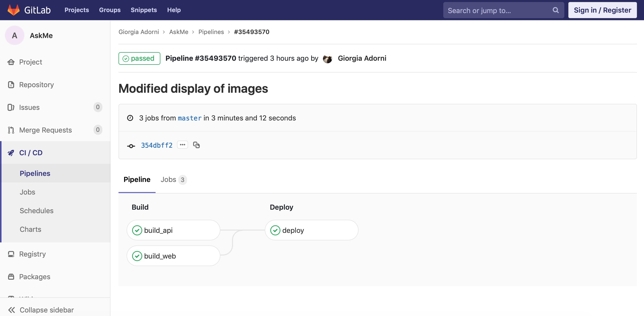Click the Packages icon in sidebar

pos(11,277)
